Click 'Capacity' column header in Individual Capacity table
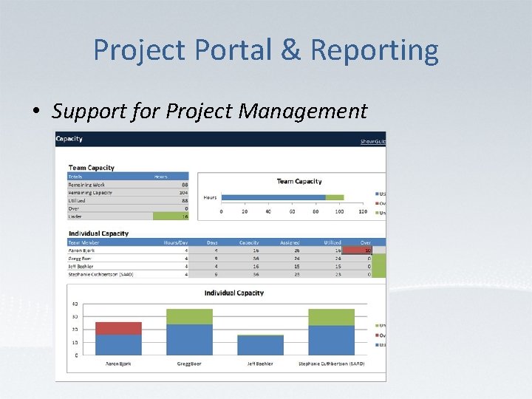532x399 pixels. pos(249,242)
